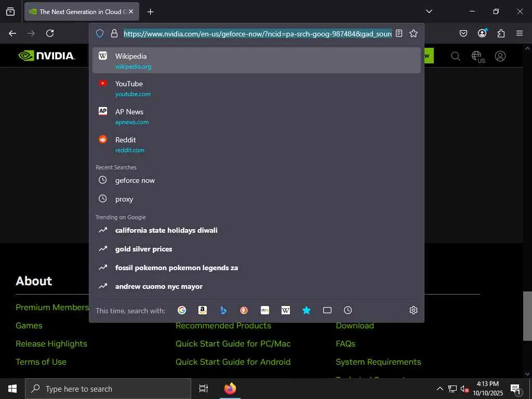Open Task View on taskbar
The image size is (532, 399).
point(203,389)
